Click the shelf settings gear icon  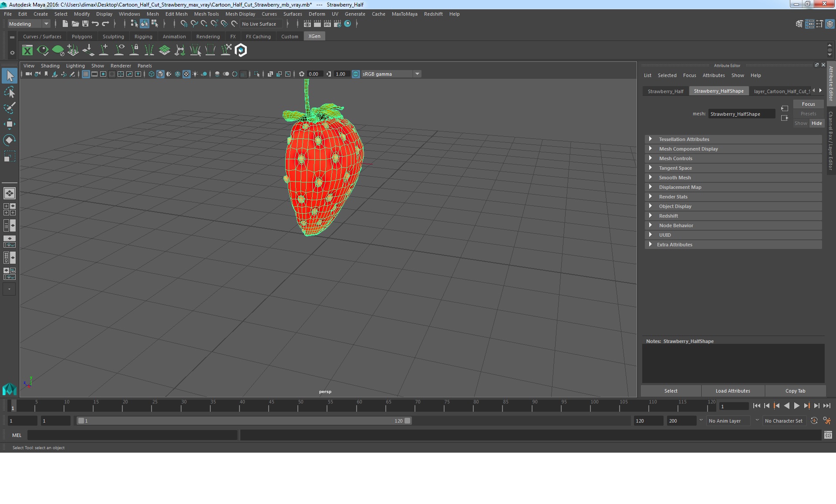coord(12,53)
